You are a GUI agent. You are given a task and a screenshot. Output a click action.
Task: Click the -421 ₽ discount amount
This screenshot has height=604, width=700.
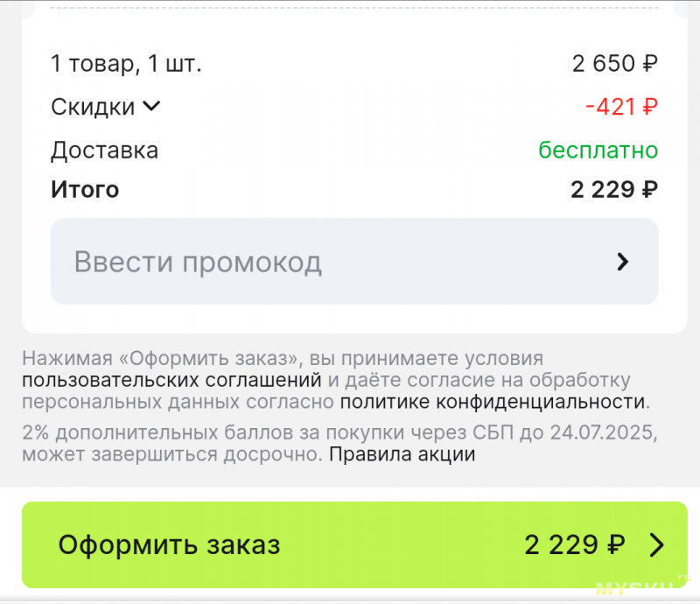click(x=621, y=107)
